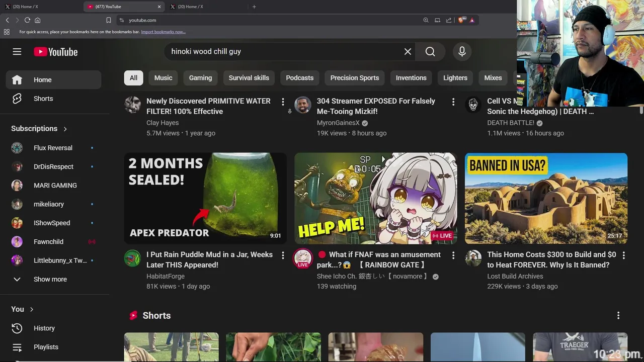Viewport: 644px width, 362px height.
Task: Expand Show more subscriptions
Action: [x=53, y=280]
